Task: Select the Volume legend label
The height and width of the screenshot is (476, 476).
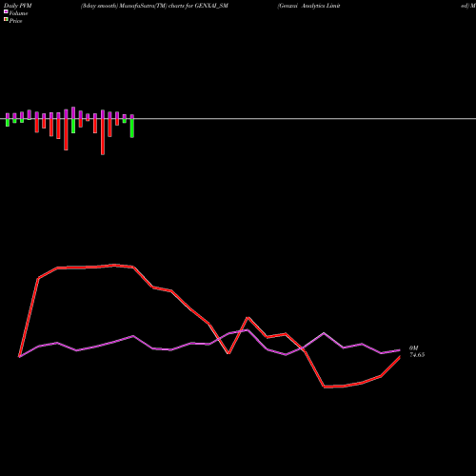Action: [x=18, y=13]
